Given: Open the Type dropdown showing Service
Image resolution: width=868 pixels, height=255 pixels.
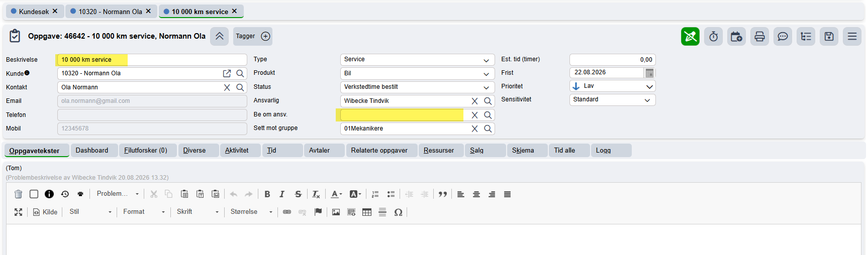Looking at the screenshot, I should (x=418, y=60).
